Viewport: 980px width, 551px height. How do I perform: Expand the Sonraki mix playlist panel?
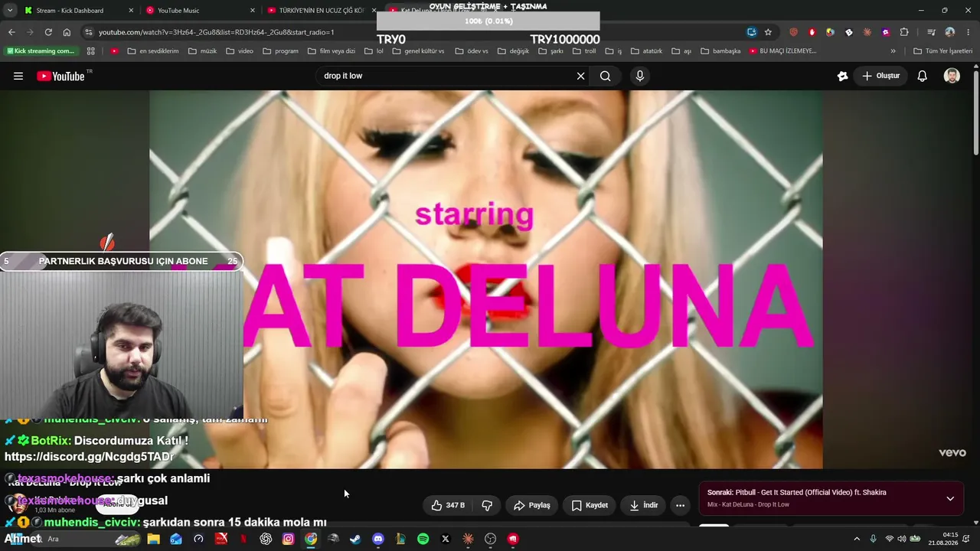950,498
